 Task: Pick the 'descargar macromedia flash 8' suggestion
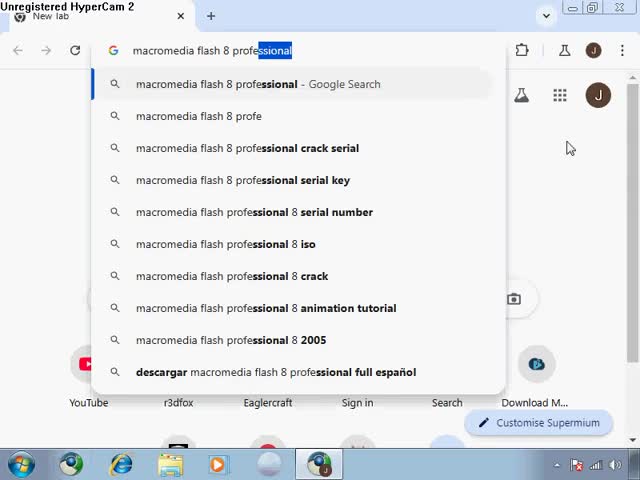point(276,372)
